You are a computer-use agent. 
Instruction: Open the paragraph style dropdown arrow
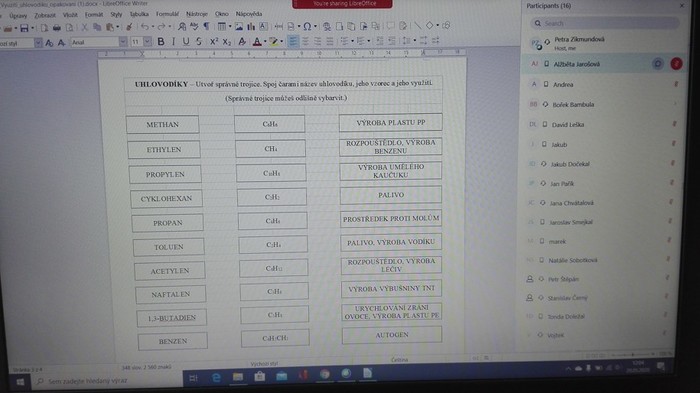[38, 43]
